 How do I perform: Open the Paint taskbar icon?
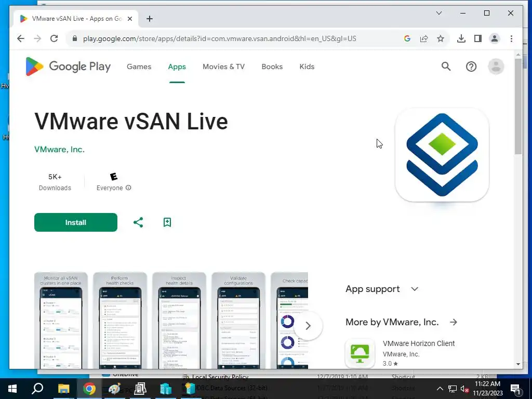115,389
